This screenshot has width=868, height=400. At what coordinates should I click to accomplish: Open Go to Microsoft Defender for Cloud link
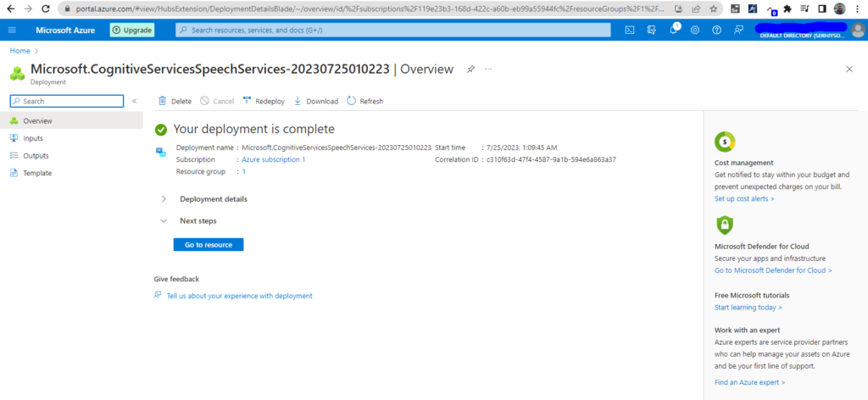[x=773, y=270]
